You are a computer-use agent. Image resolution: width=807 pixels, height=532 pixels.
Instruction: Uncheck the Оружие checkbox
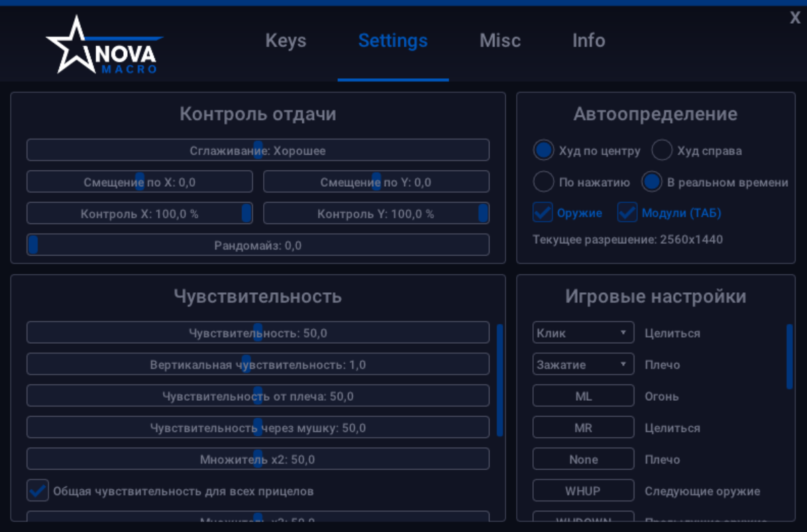pyautogui.click(x=543, y=213)
